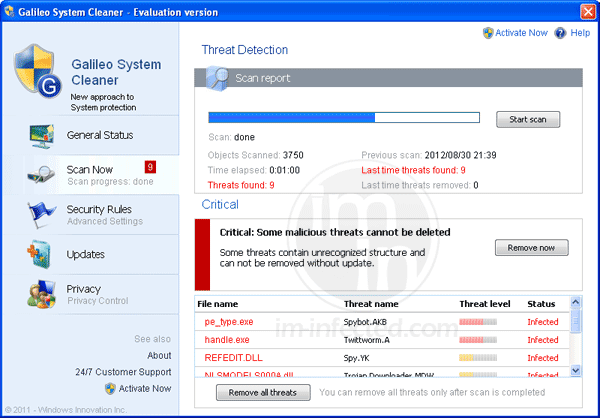Click the Critical threats cannot be deleted heading
The image size is (600, 418).
(x=335, y=232)
